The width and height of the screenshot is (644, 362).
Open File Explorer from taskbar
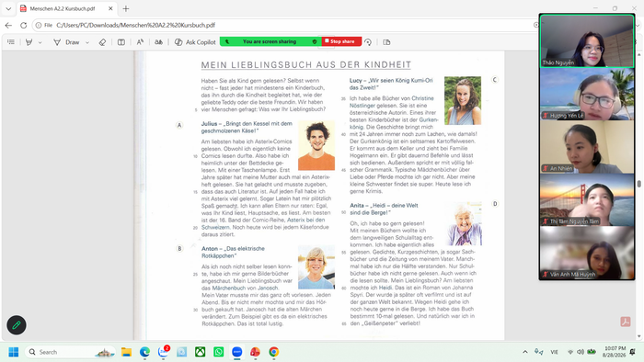click(126, 352)
